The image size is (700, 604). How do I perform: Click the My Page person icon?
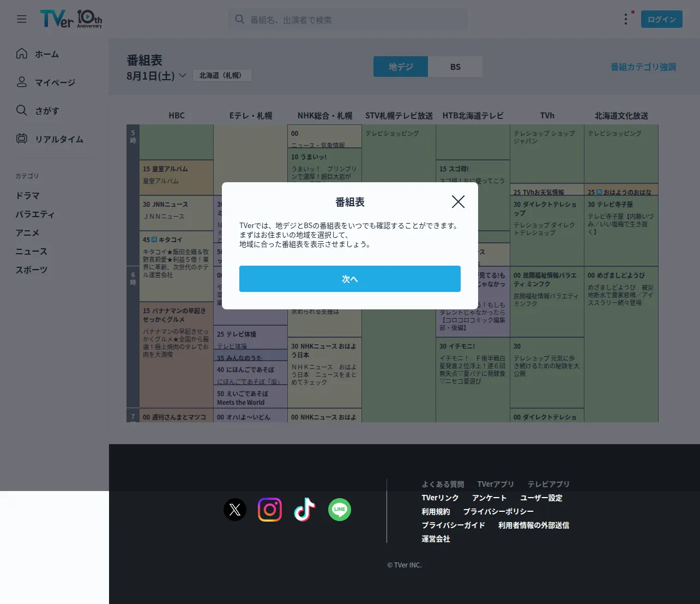click(x=21, y=82)
